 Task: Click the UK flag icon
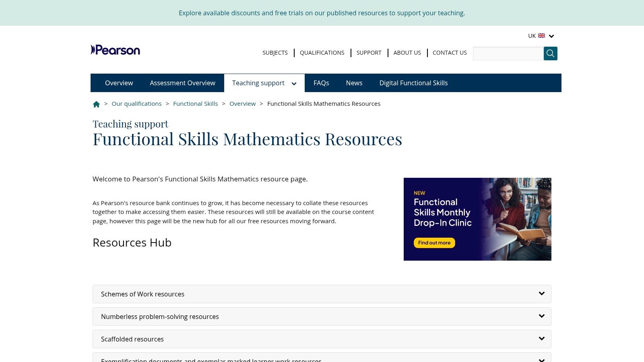click(542, 36)
